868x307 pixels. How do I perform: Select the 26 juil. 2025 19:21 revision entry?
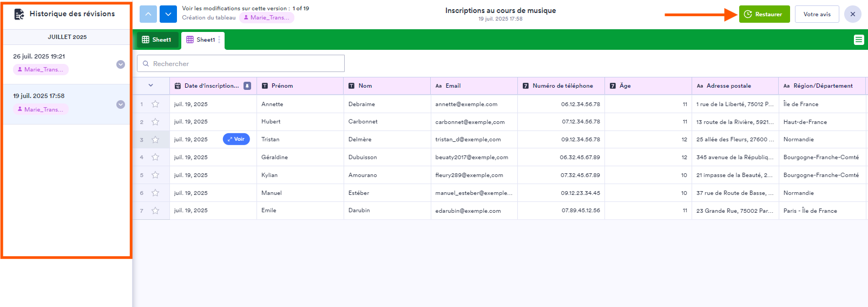pos(67,64)
